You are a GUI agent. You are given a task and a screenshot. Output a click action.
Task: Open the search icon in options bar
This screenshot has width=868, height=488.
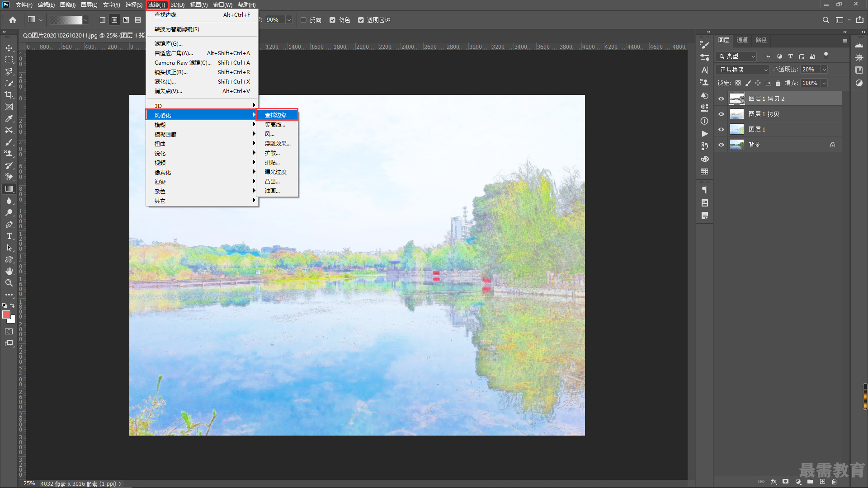[826, 20]
